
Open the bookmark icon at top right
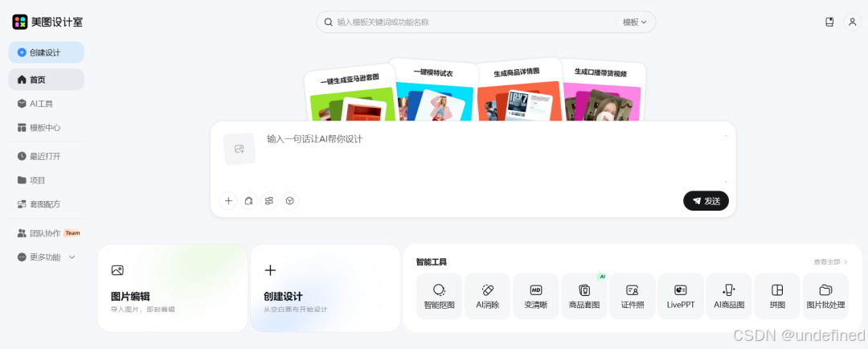pyautogui.click(x=829, y=23)
